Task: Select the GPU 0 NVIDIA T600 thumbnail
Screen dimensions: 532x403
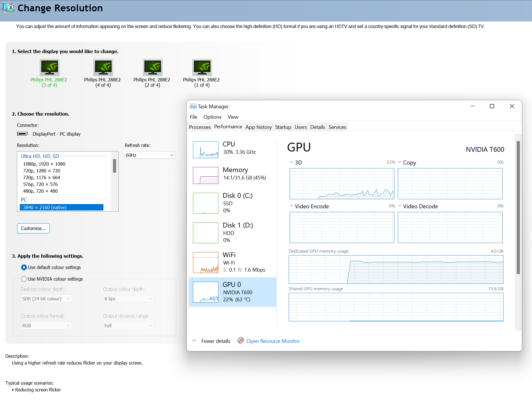Action: click(x=206, y=292)
